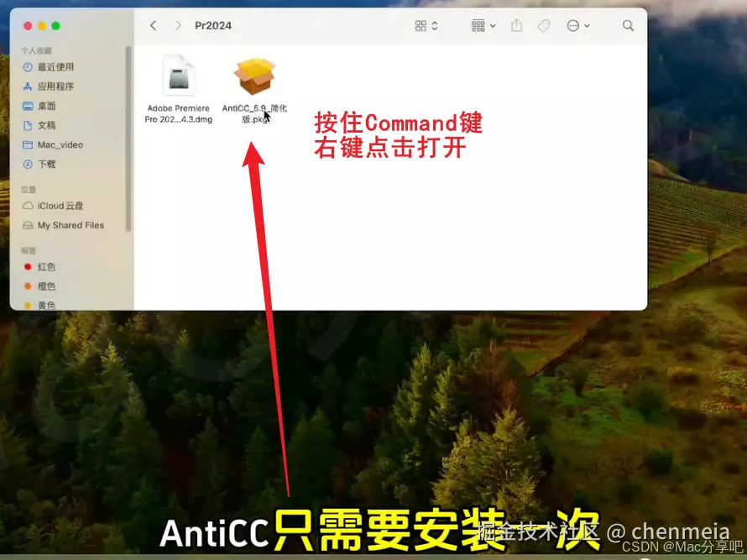Select the icon view button in the toolbar
The width and height of the screenshot is (747, 560).
[420, 25]
